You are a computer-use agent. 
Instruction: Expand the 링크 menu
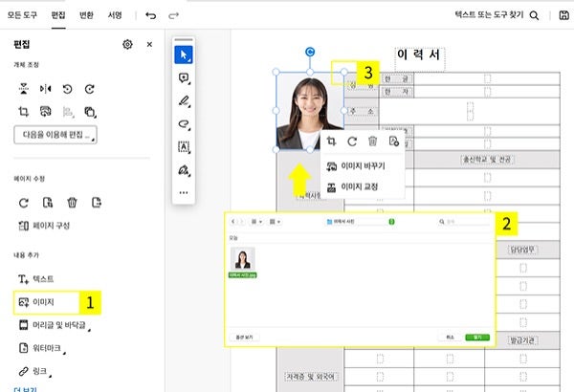pos(34,371)
